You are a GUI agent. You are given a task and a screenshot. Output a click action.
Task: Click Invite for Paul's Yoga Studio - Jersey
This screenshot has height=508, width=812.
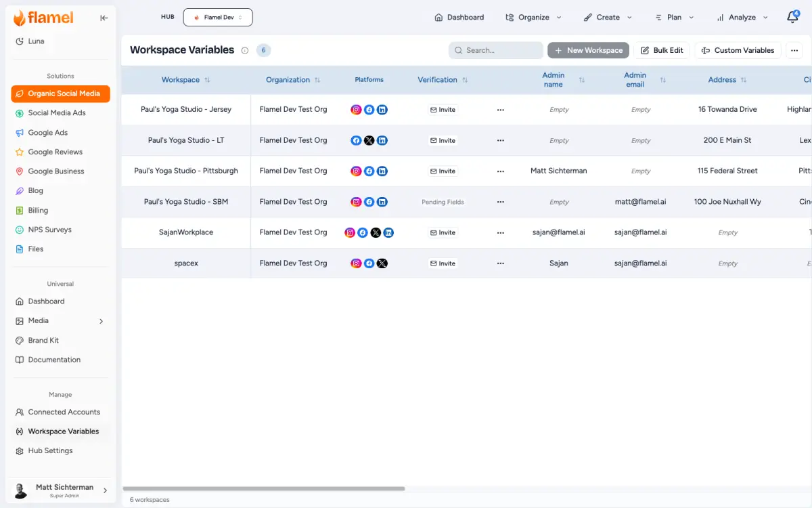pyautogui.click(x=443, y=110)
